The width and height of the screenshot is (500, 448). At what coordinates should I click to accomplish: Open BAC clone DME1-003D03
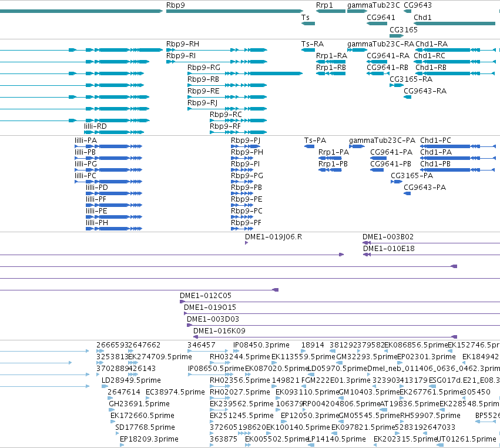(213, 319)
